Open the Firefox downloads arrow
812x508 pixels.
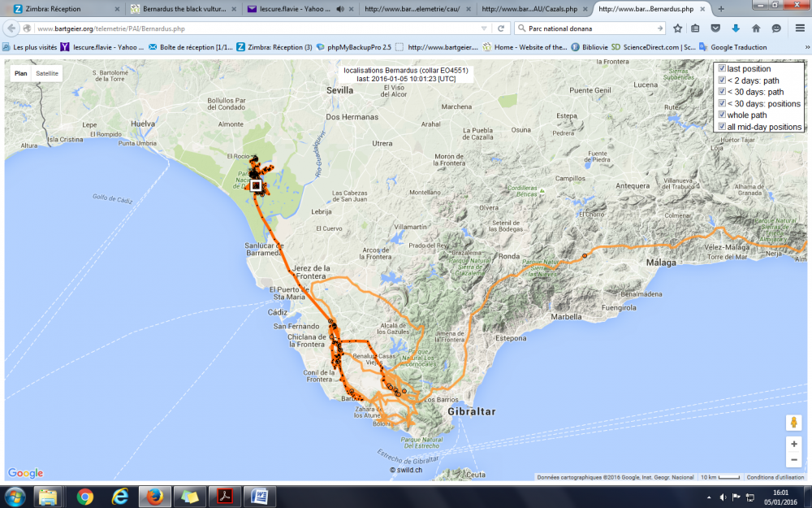[x=736, y=28]
